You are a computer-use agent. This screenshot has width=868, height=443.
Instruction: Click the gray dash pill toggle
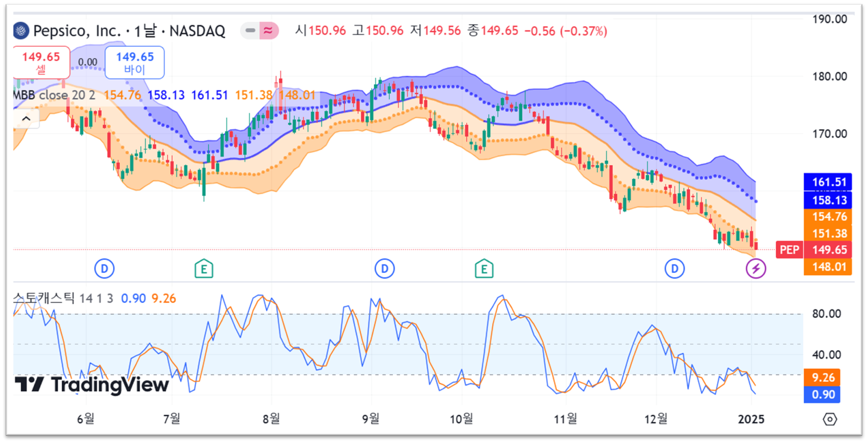[250, 31]
